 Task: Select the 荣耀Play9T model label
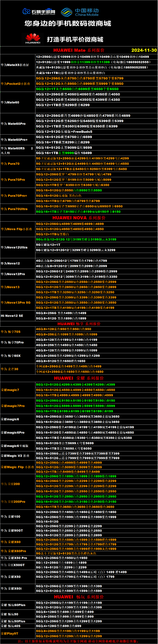(10, 634)
